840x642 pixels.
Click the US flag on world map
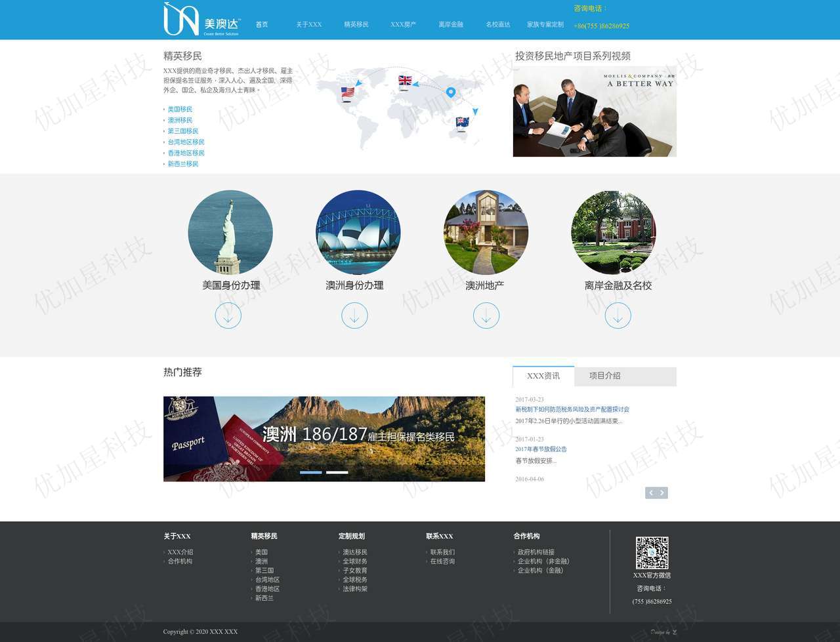click(348, 92)
